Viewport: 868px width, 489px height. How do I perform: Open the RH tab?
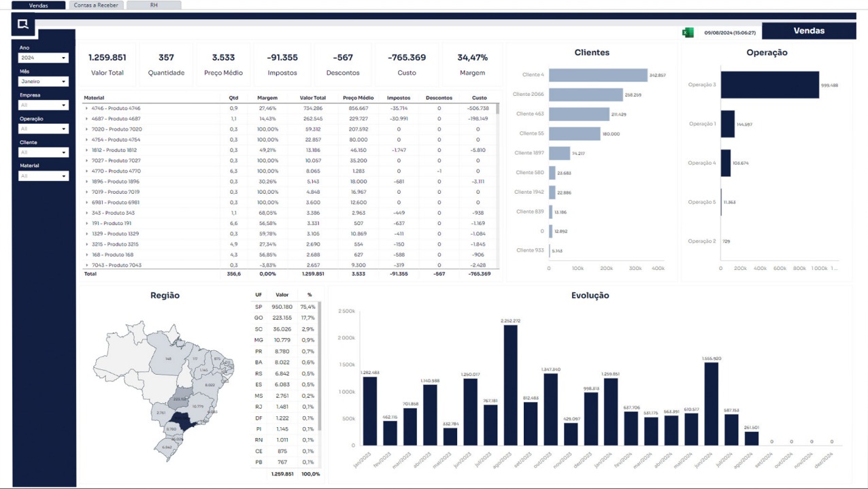point(154,5)
